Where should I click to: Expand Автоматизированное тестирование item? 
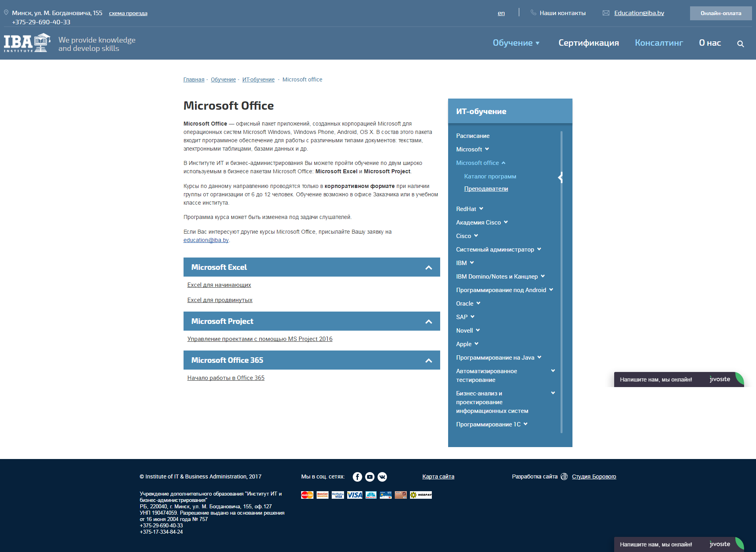[553, 371]
